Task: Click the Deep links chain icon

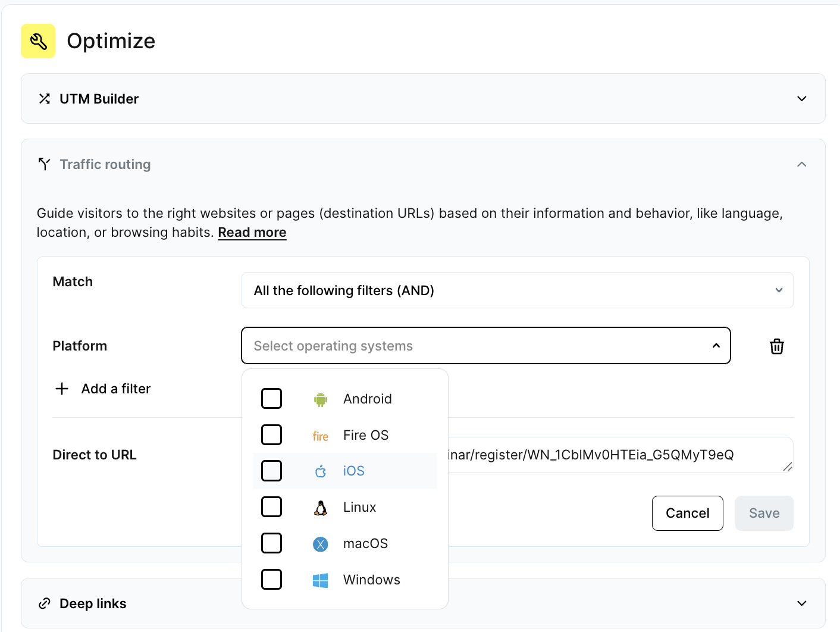Action: tap(45, 603)
